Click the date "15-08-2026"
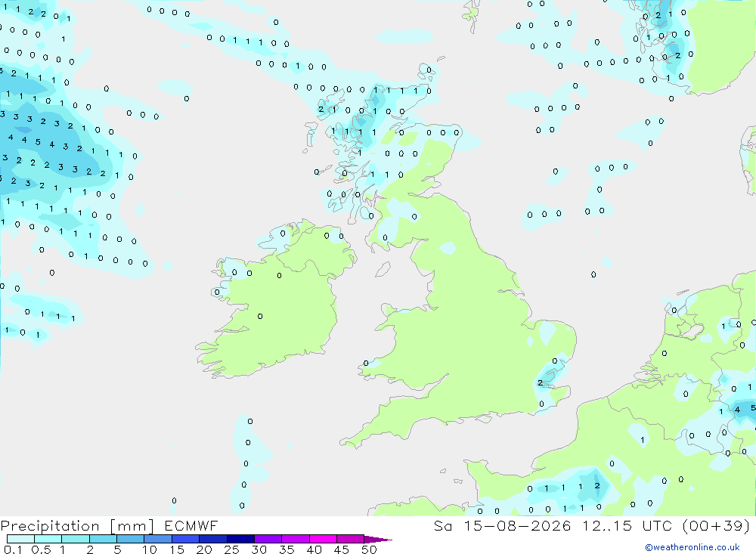The width and height of the screenshot is (756, 554). [517, 526]
